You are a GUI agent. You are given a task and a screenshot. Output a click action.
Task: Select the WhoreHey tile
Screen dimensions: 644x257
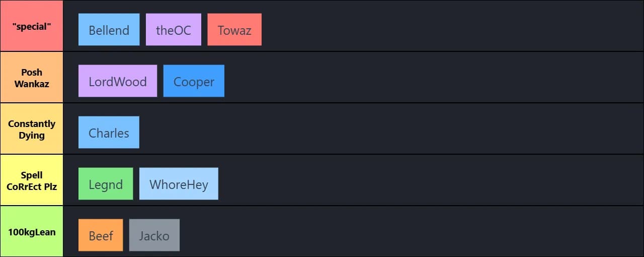click(x=179, y=184)
